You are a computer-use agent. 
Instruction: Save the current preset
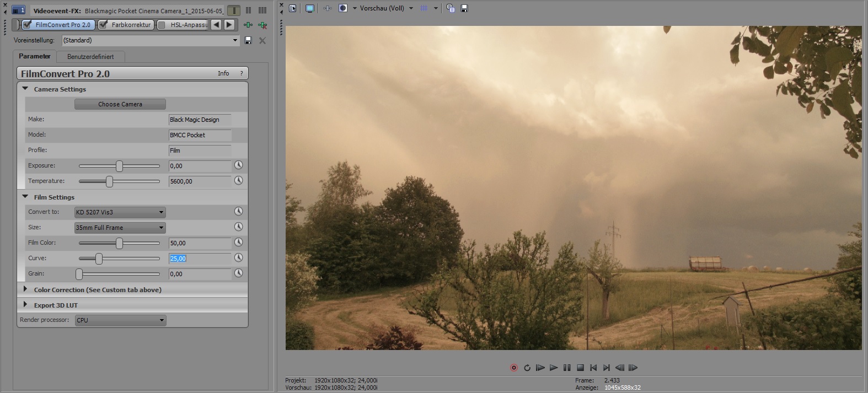[x=248, y=40]
